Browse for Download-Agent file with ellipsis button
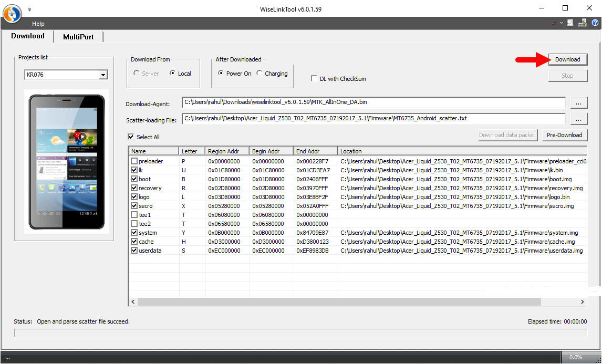This screenshot has width=602, height=364. click(578, 102)
